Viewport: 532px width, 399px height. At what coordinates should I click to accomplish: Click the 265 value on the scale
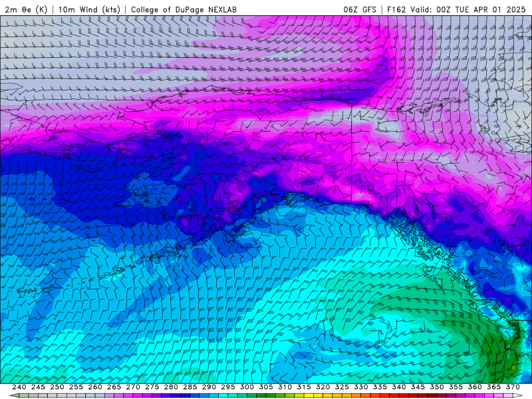[114, 387]
